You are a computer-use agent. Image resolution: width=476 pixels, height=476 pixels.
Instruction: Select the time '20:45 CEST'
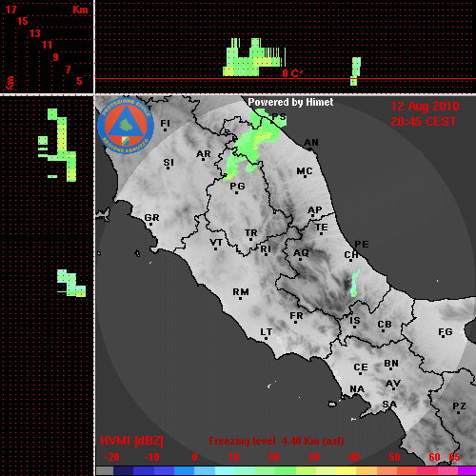click(x=424, y=122)
